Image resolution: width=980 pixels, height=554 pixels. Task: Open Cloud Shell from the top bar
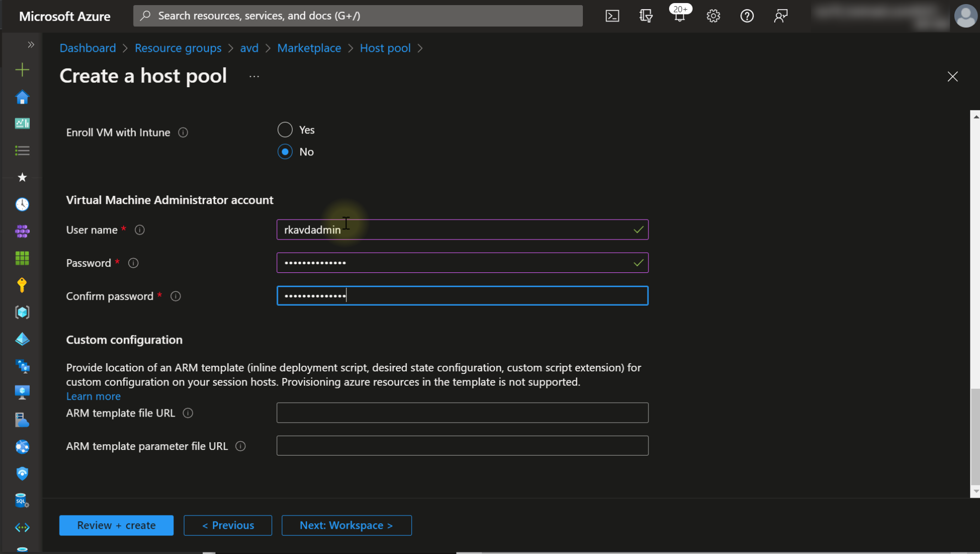612,16
